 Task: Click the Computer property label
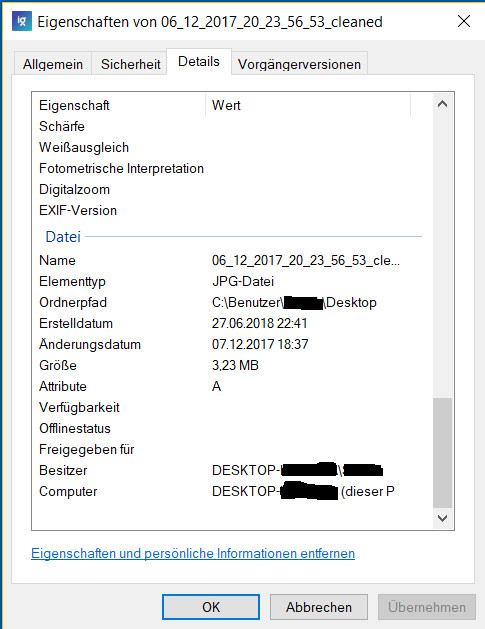(68, 491)
